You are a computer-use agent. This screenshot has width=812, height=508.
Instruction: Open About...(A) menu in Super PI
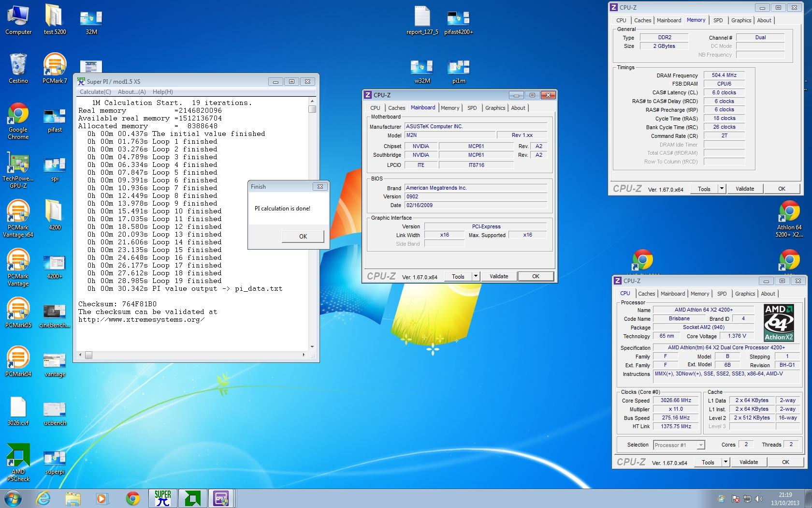point(131,92)
